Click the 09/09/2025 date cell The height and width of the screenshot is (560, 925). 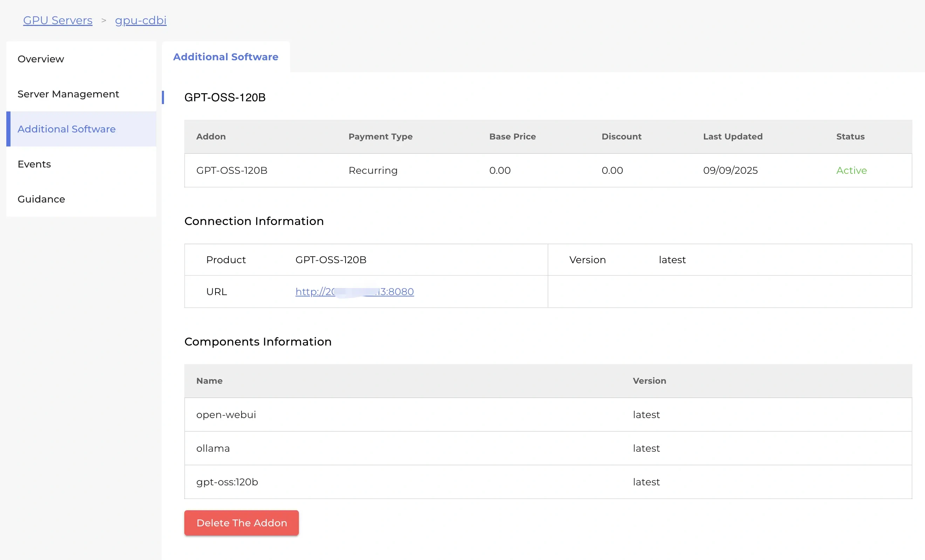pos(730,170)
